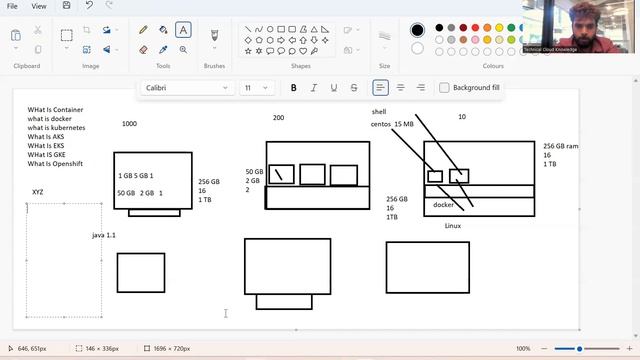Open the Shape fill dropdown
The width and height of the screenshot is (640, 360).
coord(351,50)
